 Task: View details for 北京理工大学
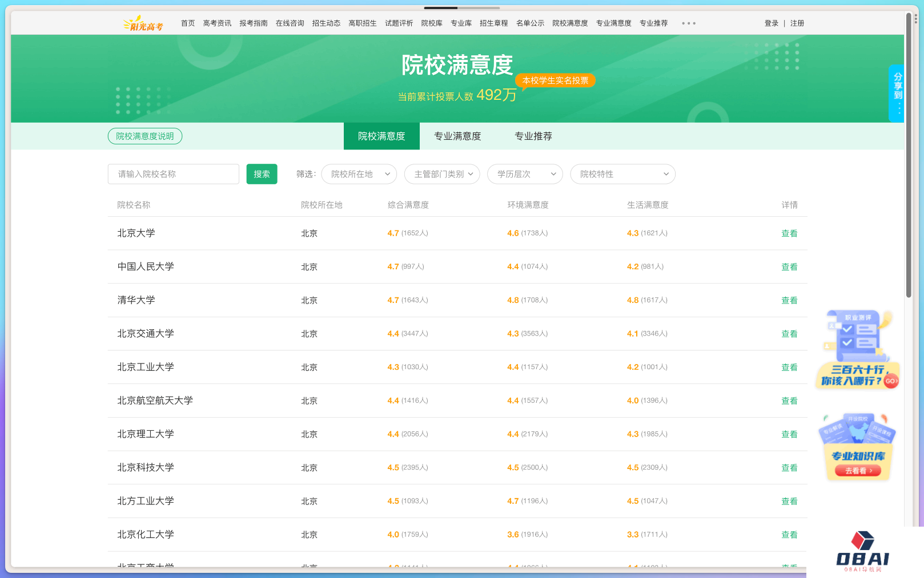click(789, 434)
